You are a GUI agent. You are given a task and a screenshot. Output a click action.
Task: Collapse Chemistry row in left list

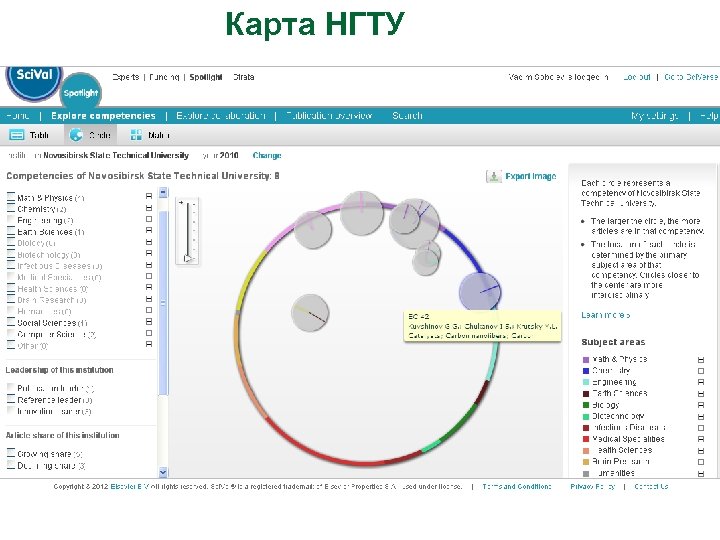tap(149, 208)
